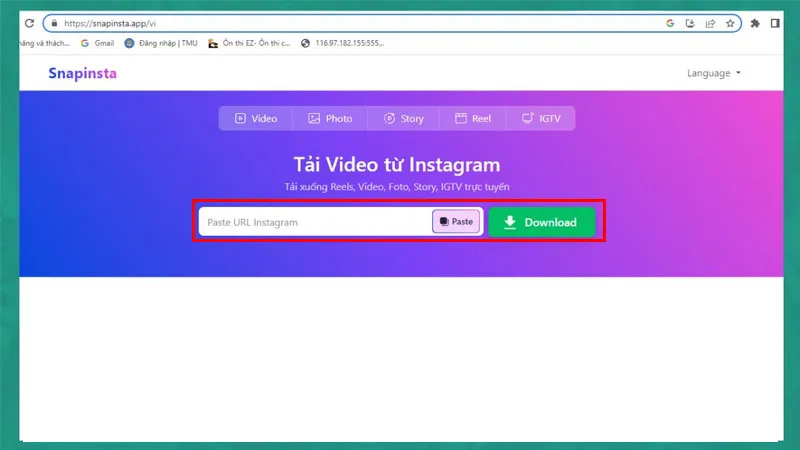Switch to the Video tab
Viewport: 800px width, 450px height.
coord(256,118)
